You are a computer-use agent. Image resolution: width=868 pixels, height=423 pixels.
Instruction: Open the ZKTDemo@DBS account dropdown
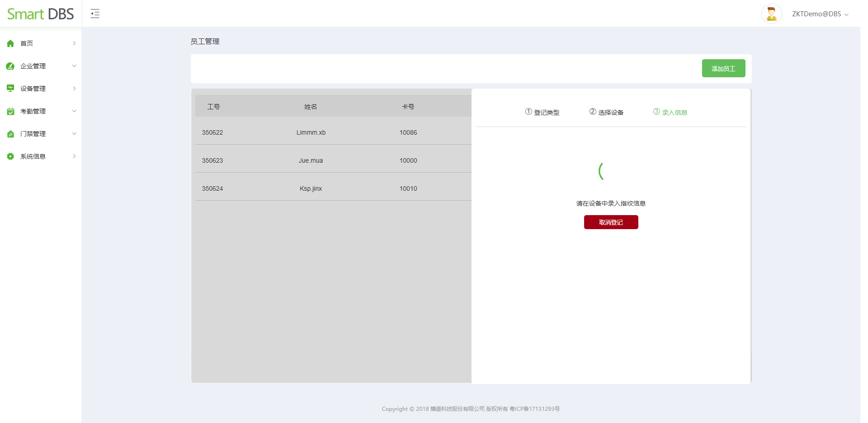tap(820, 14)
